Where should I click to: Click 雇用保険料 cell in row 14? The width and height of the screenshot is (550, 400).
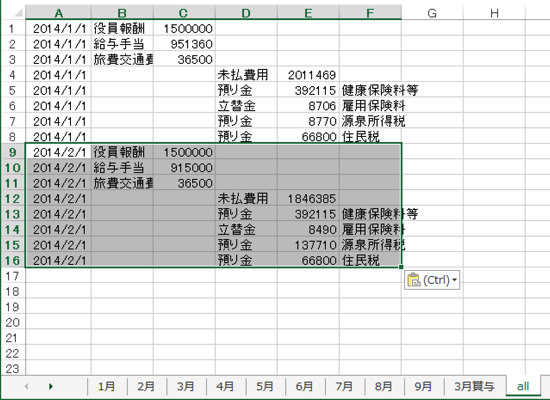[370, 229]
